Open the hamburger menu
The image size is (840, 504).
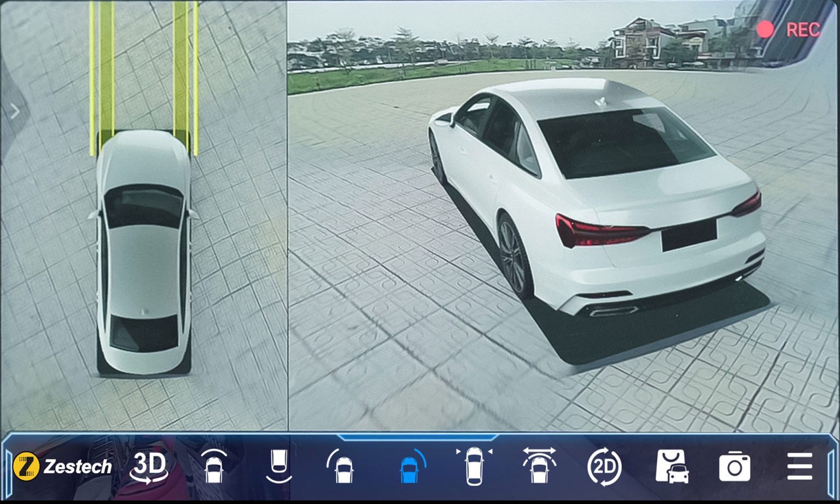(800, 467)
